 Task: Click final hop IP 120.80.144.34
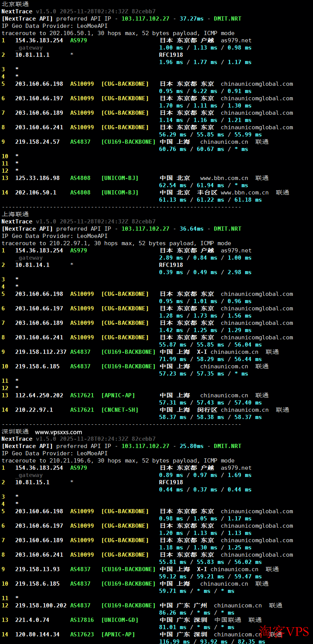(x=37, y=634)
